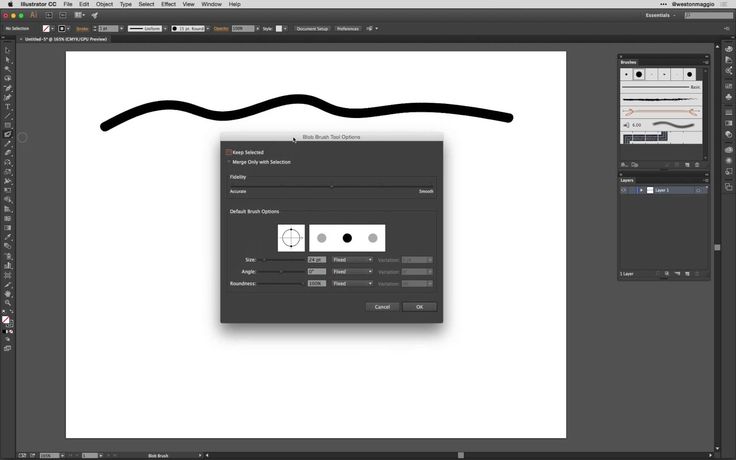Click the Fill and Stroke indicator in toolbar

click(x=7, y=321)
